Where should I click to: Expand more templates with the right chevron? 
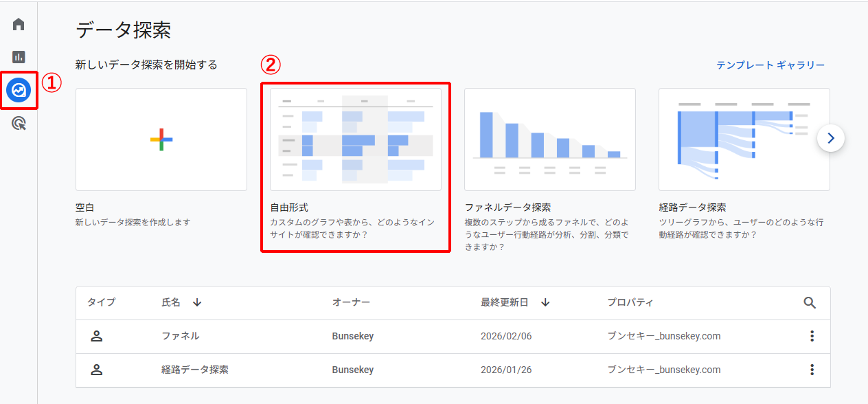pos(831,138)
